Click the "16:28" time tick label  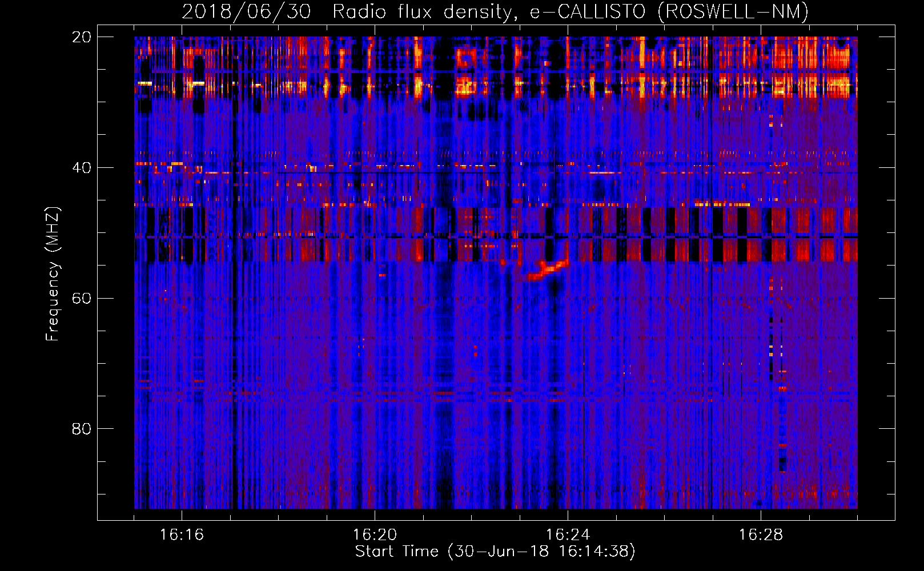[x=761, y=535]
